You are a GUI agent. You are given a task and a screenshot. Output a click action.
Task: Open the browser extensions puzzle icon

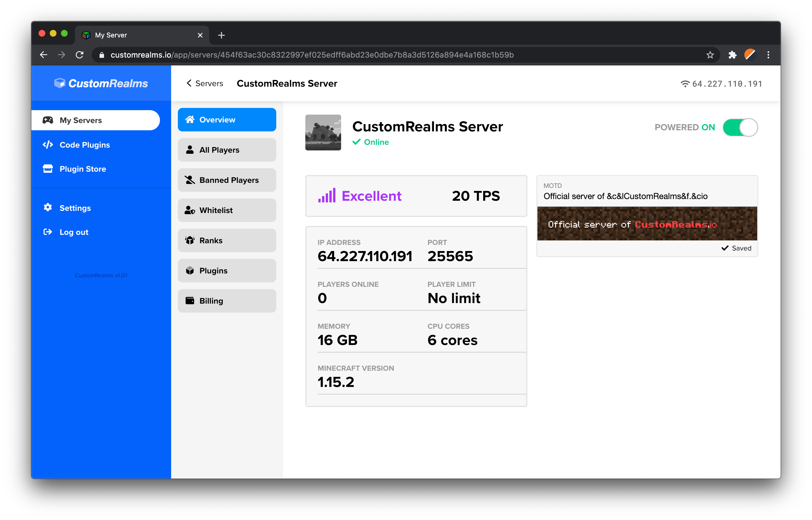coord(732,55)
